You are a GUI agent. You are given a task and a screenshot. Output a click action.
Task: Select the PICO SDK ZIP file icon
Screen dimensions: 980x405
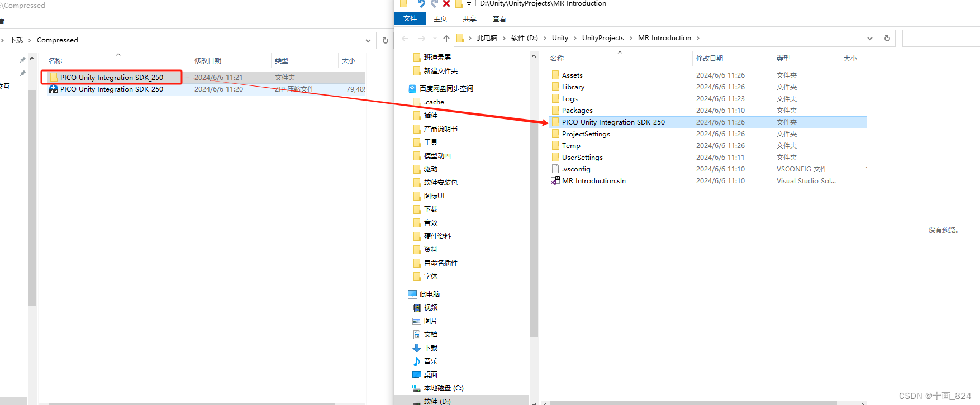pyautogui.click(x=54, y=89)
